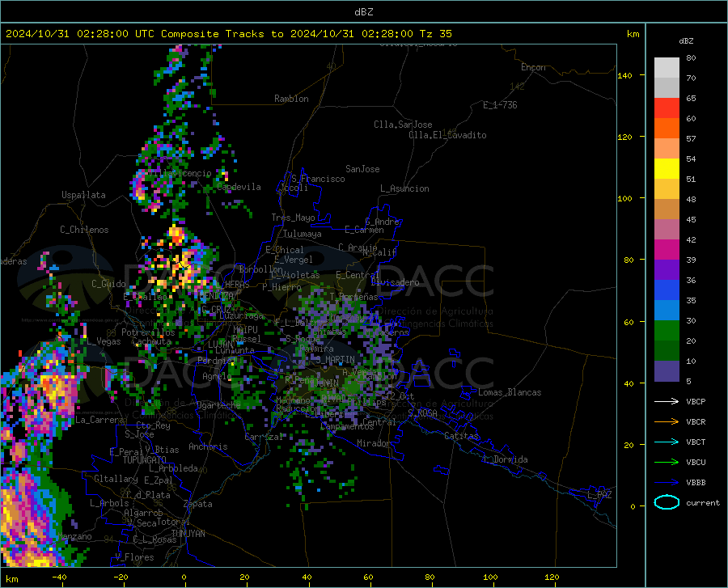Click the cyan 'current' ellipse icon
Viewport: 728px width, 588px height.
(x=667, y=502)
